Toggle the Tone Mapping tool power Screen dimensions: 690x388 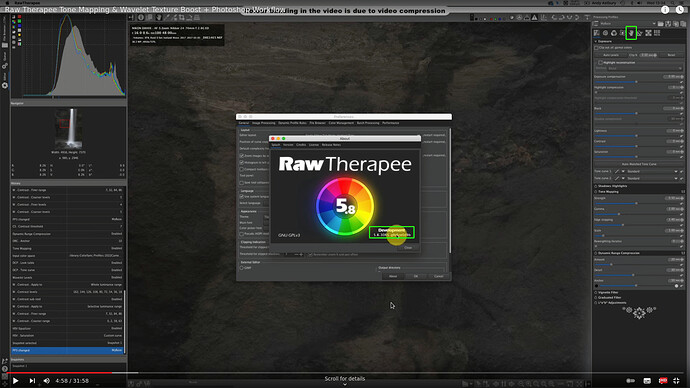tap(596, 192)
